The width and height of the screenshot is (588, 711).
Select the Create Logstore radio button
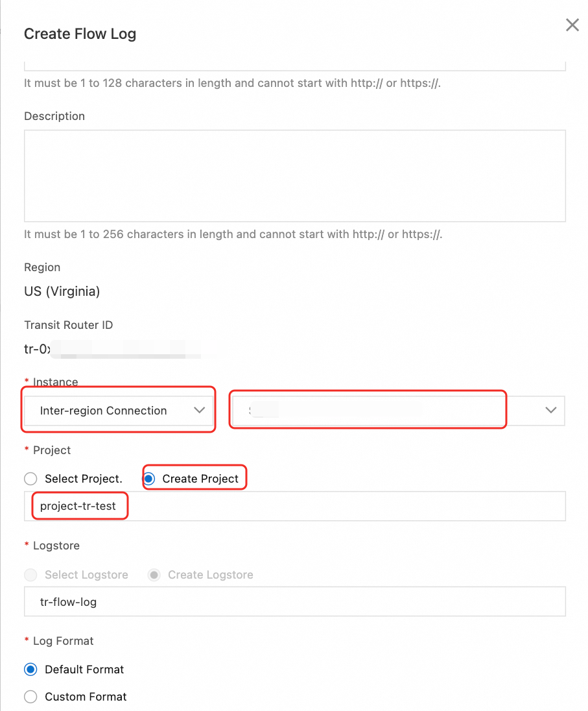154,575
